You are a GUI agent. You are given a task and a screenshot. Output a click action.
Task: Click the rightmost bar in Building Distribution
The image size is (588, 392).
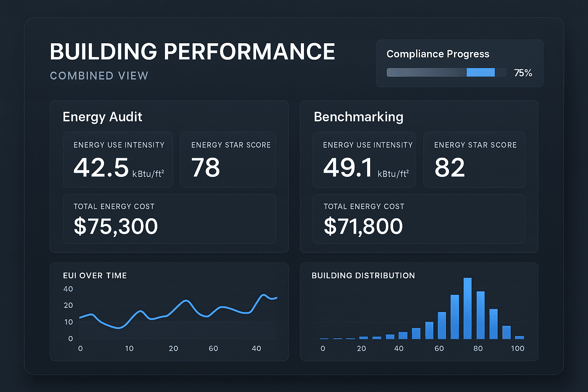519,337
